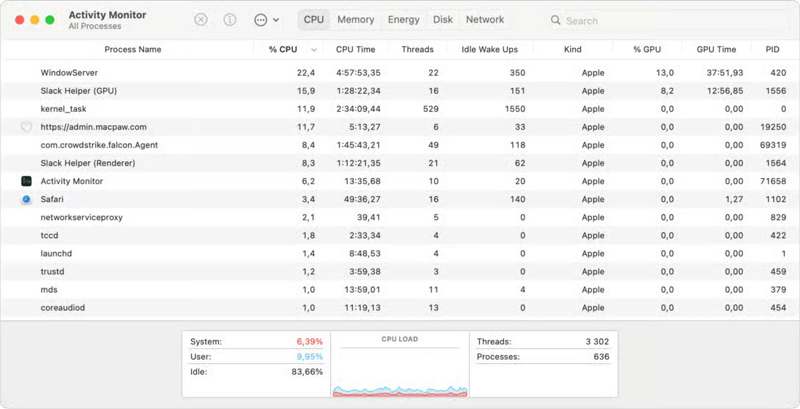Go to the Network tab
Viewport: 800px width, 409px height.
coord(485,19)
